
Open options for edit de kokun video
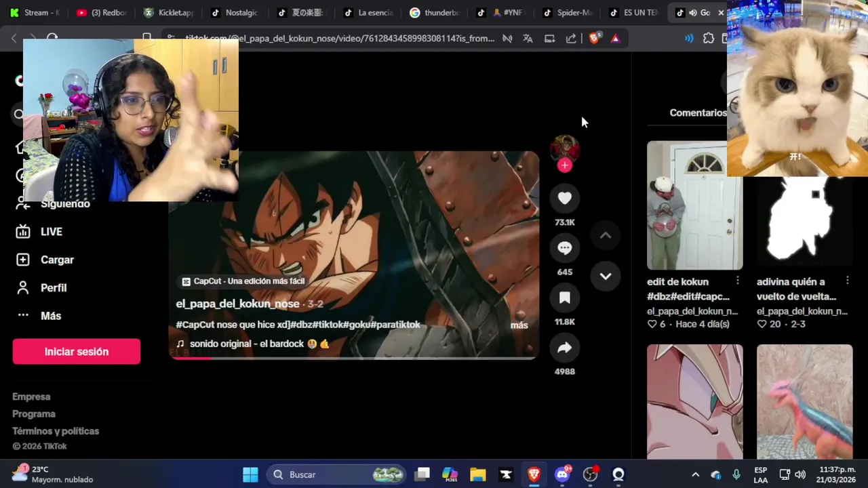(738, 281)
